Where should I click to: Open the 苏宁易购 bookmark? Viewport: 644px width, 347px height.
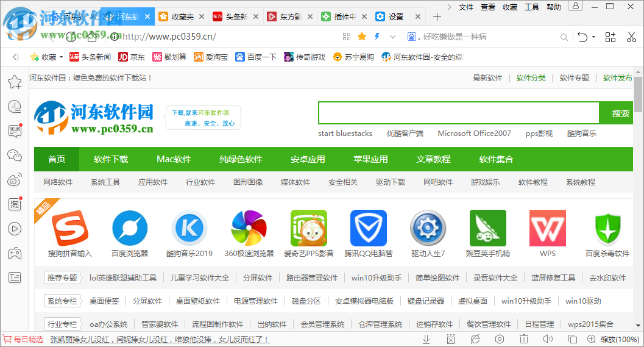click(x=353, y=57)
